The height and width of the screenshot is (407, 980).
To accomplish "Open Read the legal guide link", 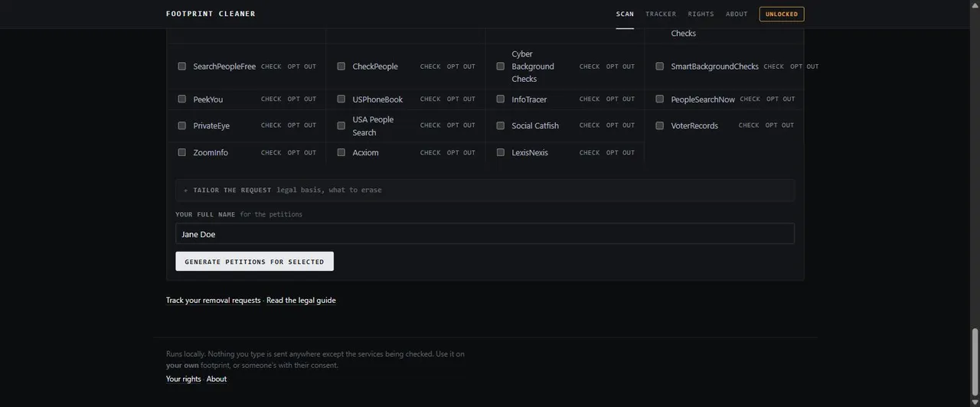I will pyautogui.click(x=301, y=300).
